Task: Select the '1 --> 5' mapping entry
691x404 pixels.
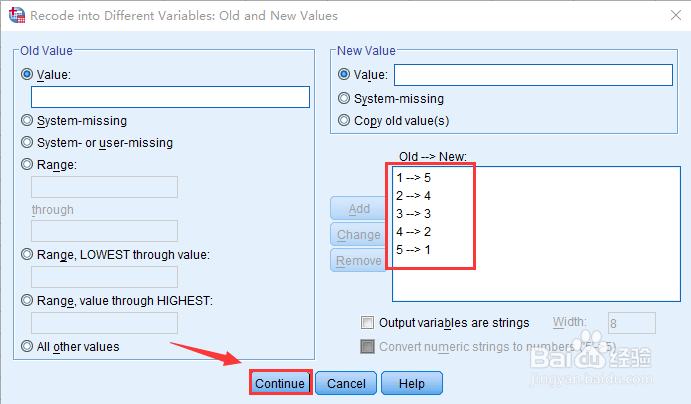Action: pos(414,178)
